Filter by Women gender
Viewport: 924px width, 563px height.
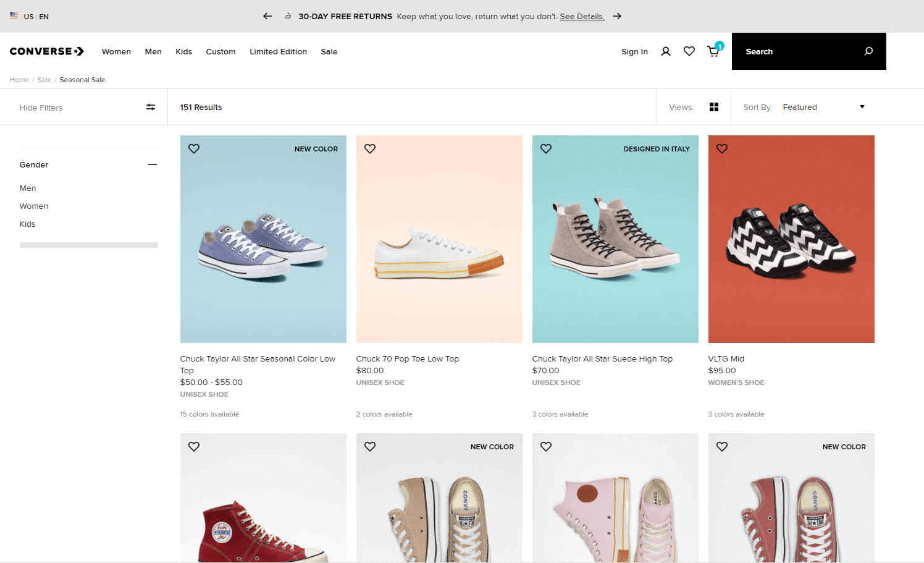34,206
